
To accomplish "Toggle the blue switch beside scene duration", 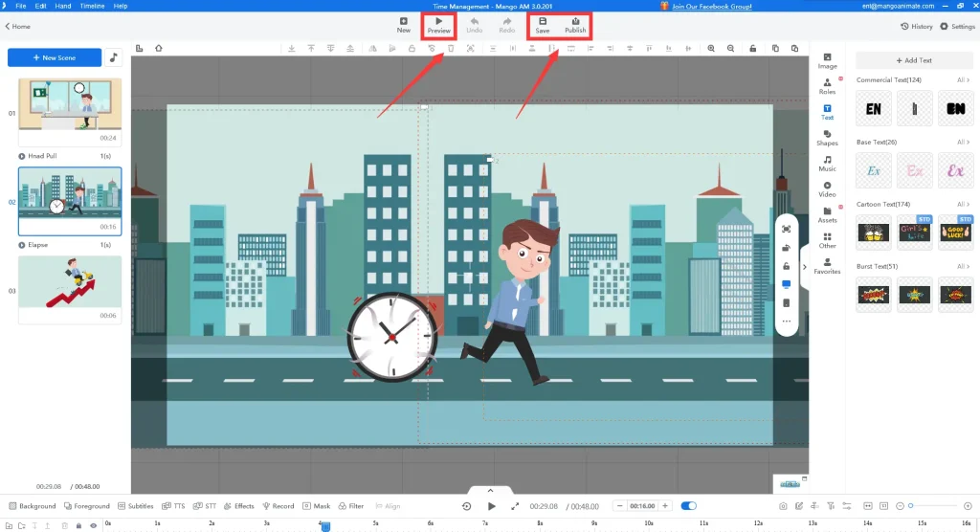I will [688, 506].
